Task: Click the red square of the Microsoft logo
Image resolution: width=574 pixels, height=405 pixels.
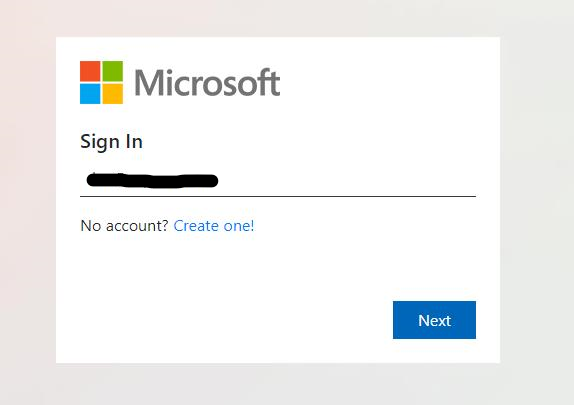Action: point(90,71)
